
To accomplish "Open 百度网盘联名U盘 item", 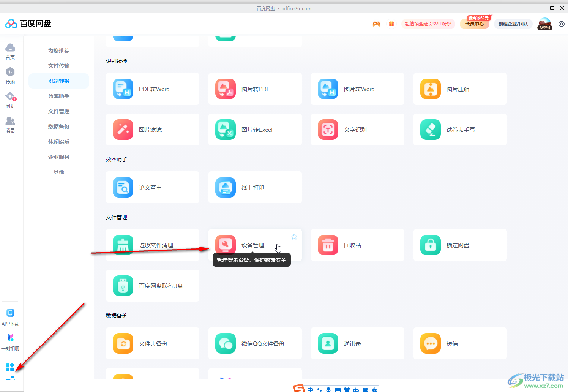I will (x=152, y=286).
